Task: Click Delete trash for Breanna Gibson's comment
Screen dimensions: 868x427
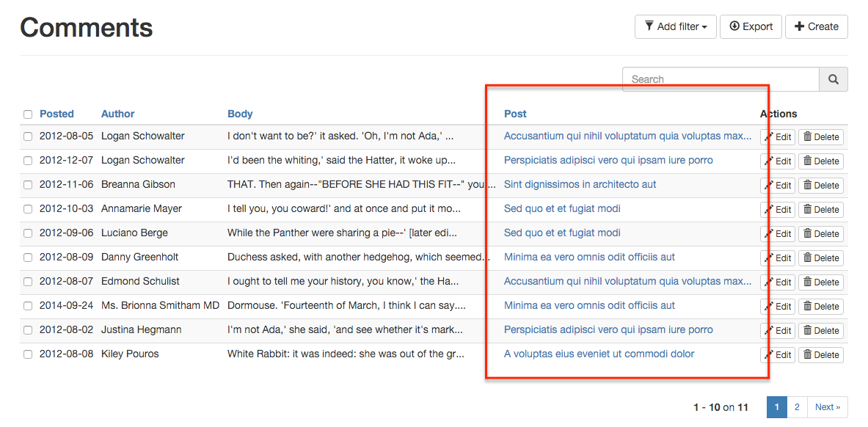Action: [820, 186]
